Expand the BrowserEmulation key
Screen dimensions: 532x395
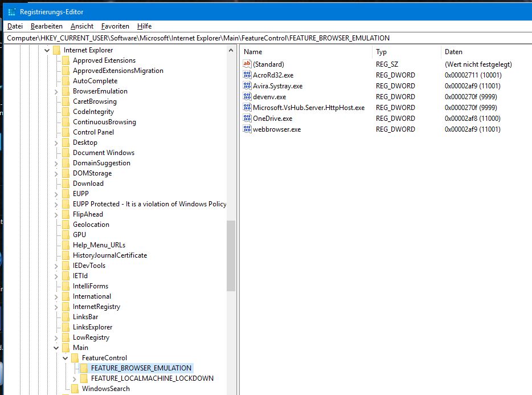coord(56,91)
